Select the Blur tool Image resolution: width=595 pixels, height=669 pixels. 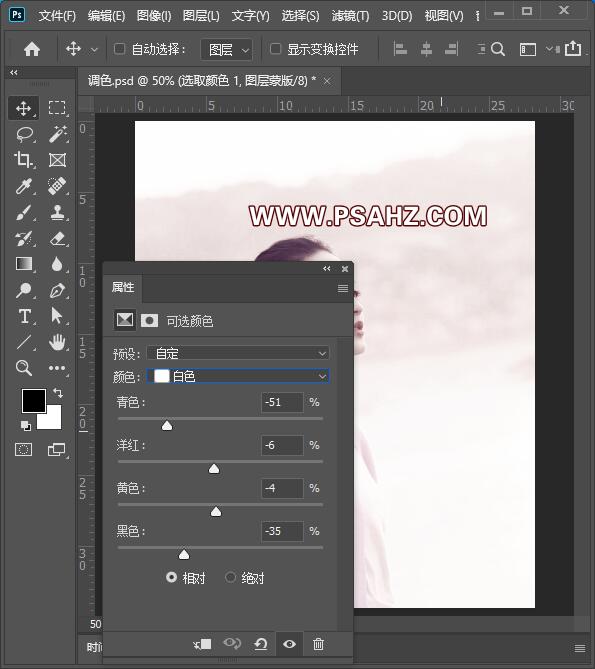[x=57, y=265]
